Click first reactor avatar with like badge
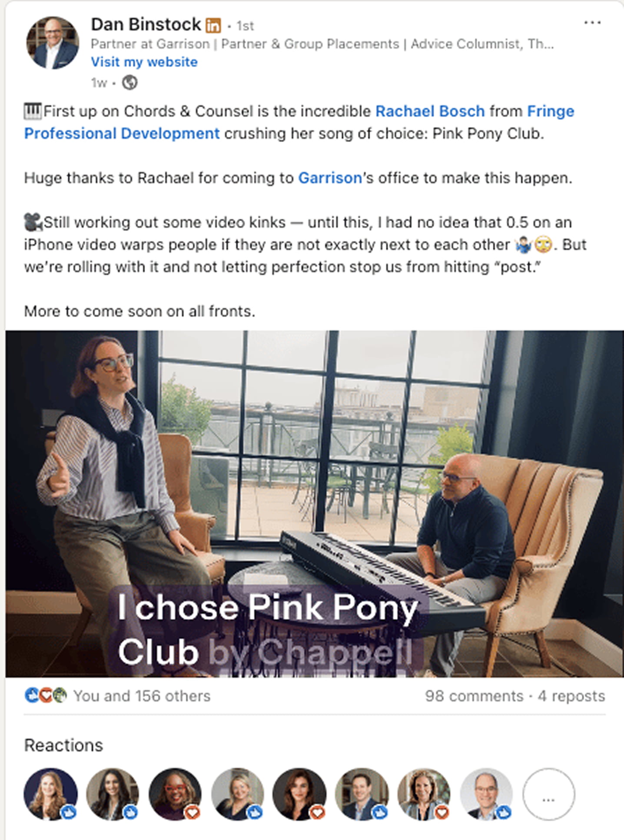The width and height of the screenshot is (624, 840). coord(50,794)
